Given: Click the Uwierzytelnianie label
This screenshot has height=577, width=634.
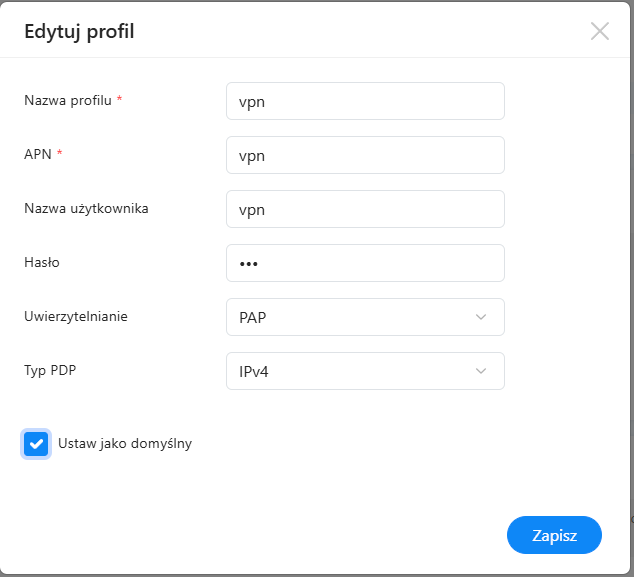Looking at the screenshot, I should pyautogui.click(x=75, y=316).
